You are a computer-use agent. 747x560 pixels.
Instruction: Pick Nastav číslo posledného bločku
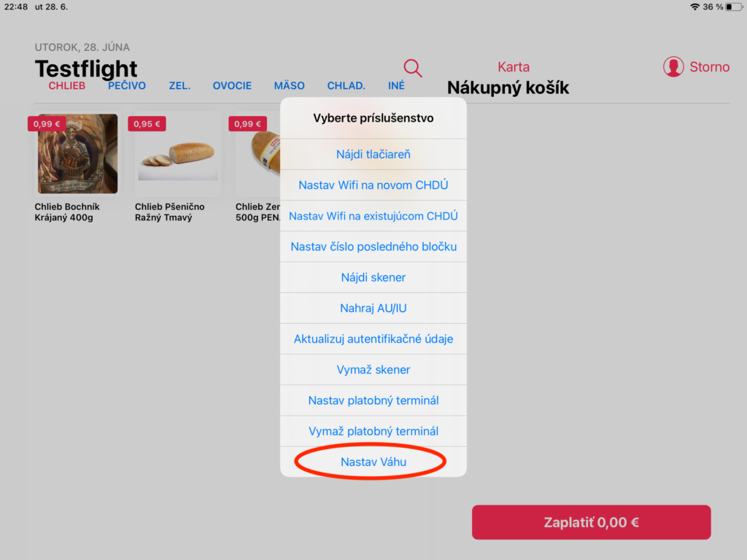point(373,246)
